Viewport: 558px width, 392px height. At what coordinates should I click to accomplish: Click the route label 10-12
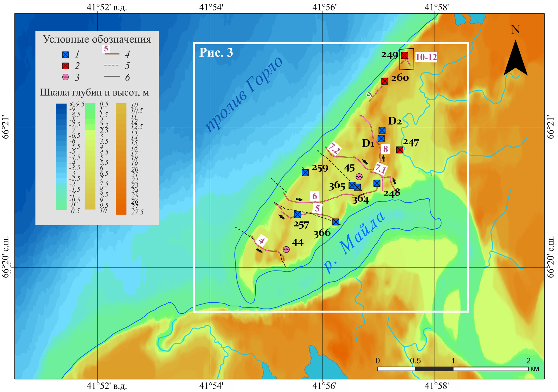coord(426,57)
